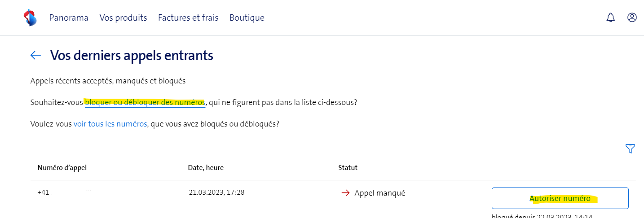Viewport: 644px width, 218px height.
Task: Click the red missed call arrow icon
Action: 345,193
